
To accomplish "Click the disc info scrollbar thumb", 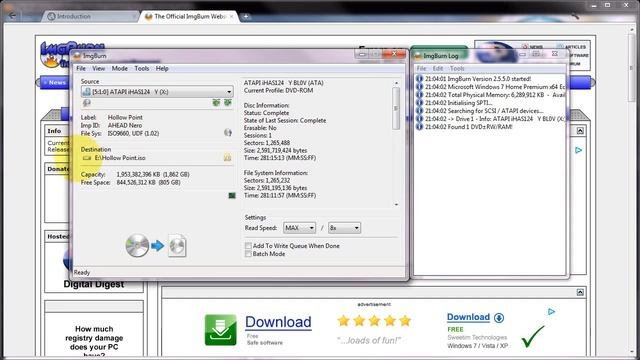I will tap(396, 109).
